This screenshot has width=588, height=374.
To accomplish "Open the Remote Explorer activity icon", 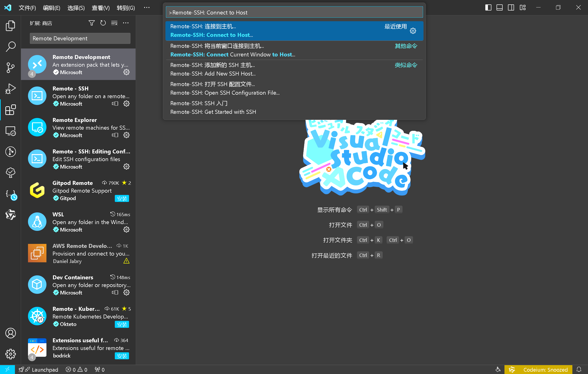I will click(10, 131).
